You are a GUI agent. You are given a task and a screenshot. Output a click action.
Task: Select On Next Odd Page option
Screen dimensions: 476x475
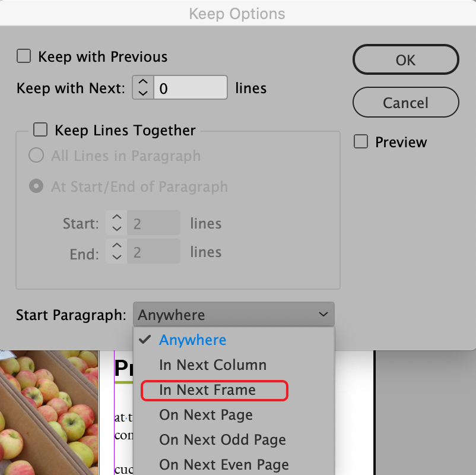pyautogui.click(x=222, y=440)
